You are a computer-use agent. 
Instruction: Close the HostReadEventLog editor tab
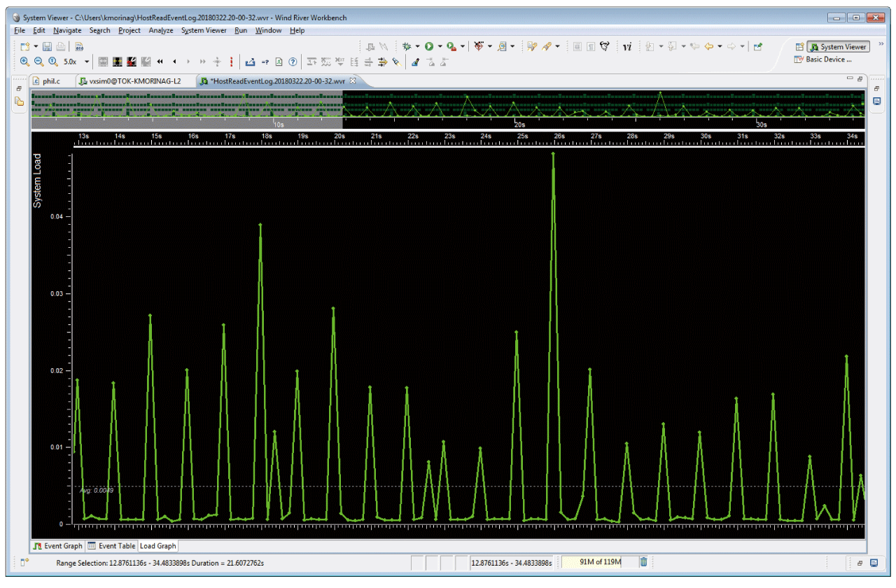click(x=353, y=80)
